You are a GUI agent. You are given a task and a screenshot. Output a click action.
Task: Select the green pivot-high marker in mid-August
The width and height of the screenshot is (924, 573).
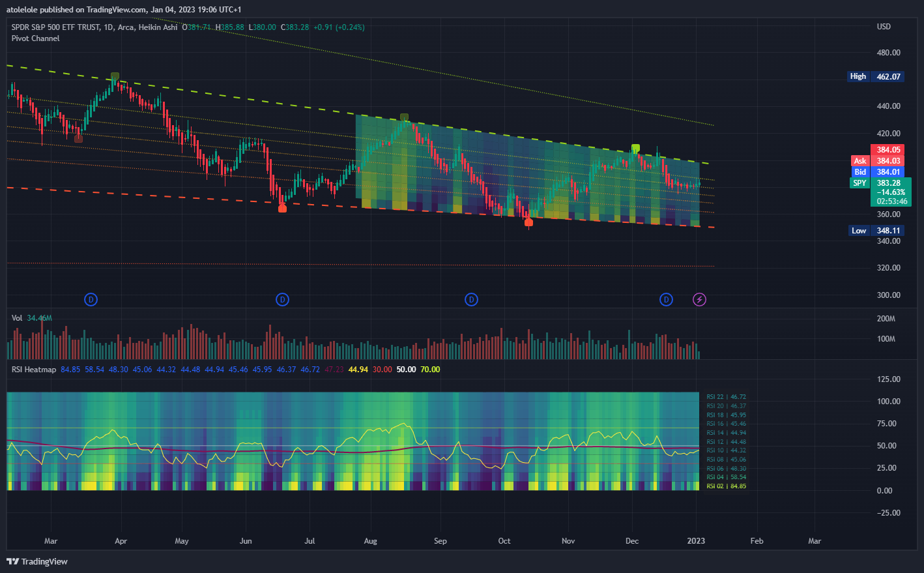click(404, 118)
